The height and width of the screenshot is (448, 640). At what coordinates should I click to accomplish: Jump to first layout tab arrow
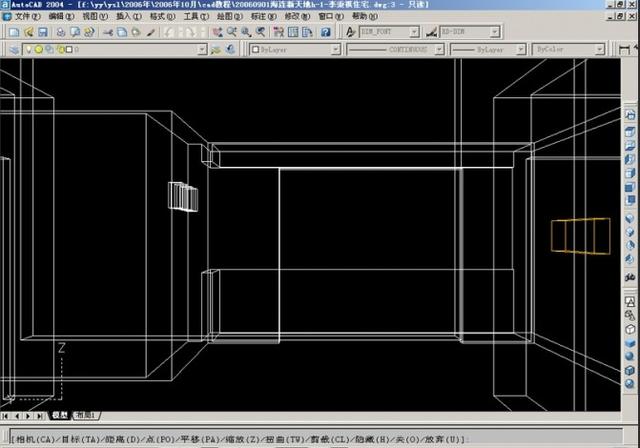tap(5, 416)
